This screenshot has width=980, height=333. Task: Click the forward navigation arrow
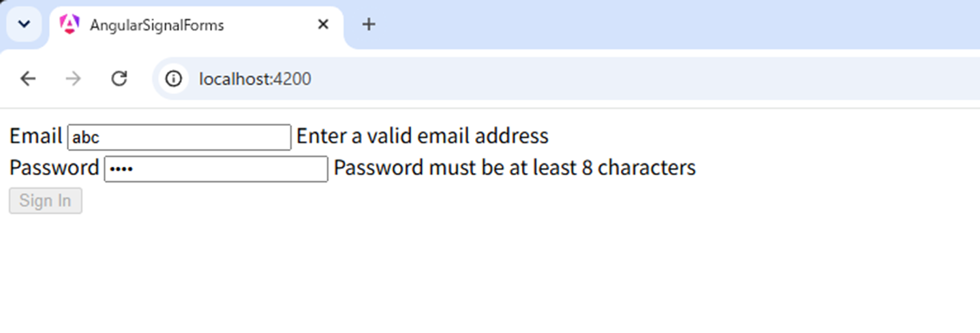point(73,79)
